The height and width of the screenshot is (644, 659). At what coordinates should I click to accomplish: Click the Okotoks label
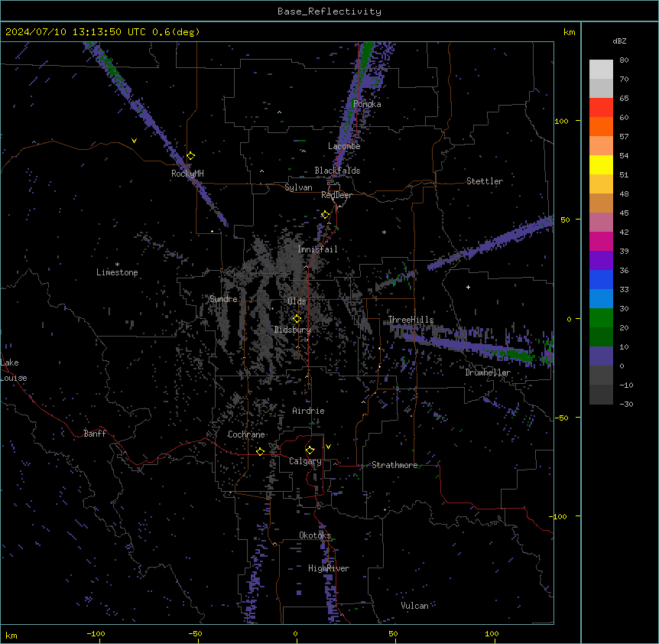315,535
